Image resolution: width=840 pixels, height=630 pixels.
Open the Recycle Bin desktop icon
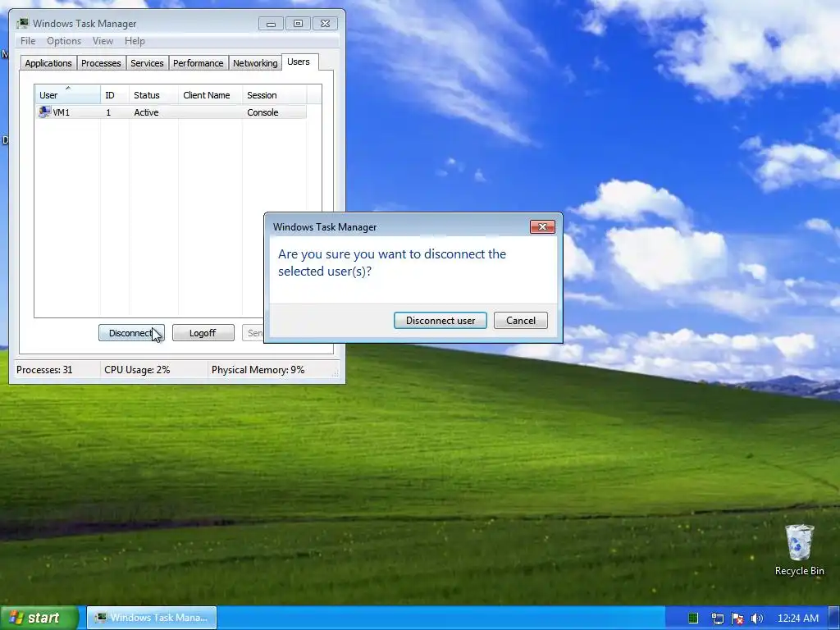pos(799,550)
